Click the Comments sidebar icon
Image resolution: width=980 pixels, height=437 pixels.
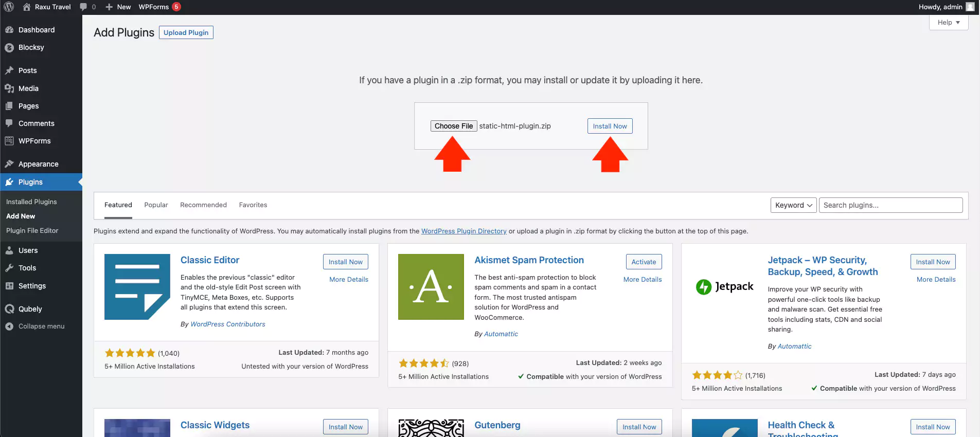(9, 123)
